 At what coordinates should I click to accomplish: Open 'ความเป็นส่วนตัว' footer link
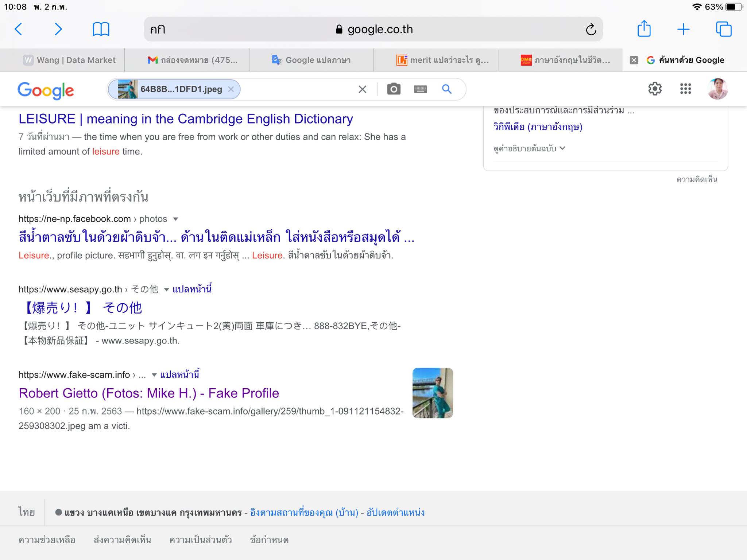(201, 540)
